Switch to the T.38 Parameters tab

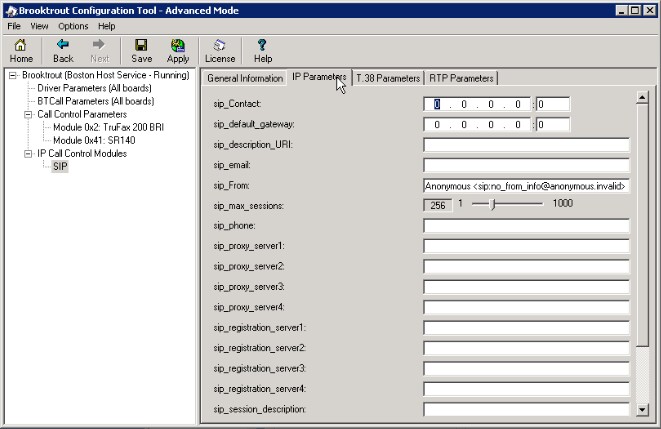click(x=388, y=78)
